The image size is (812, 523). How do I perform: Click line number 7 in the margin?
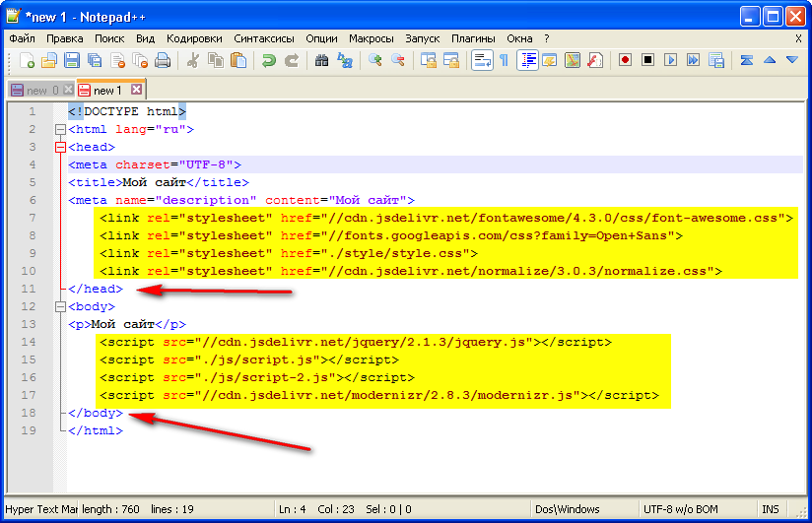33,218
